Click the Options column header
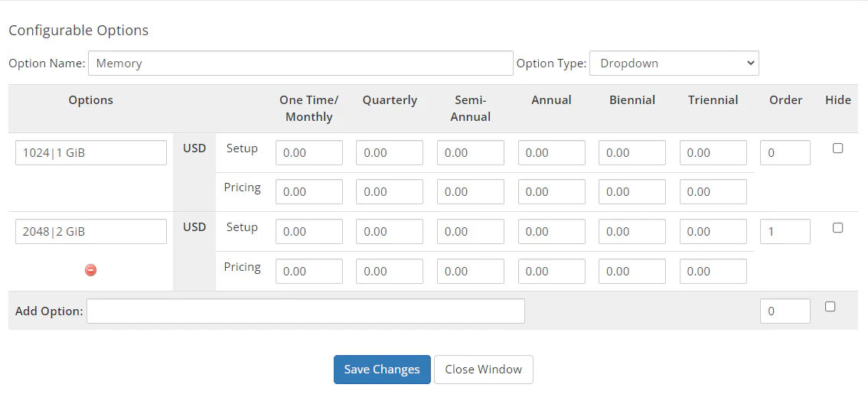Screen dimensions: 868x404 coord(91,100)
